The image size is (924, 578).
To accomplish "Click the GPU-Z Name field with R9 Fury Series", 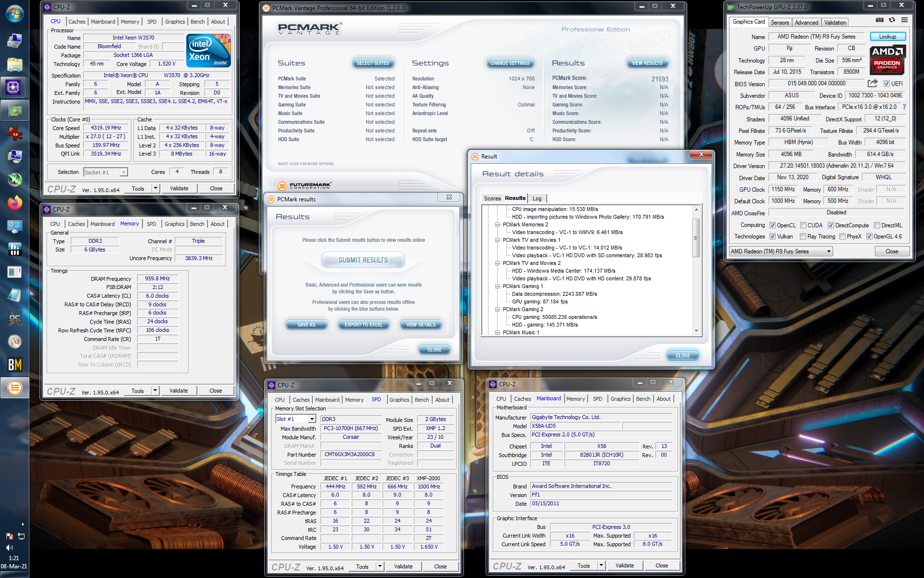I will coord(816,37).
